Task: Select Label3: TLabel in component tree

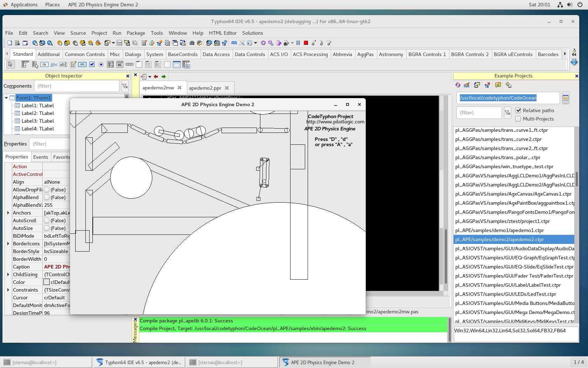Action: [38, 121]
